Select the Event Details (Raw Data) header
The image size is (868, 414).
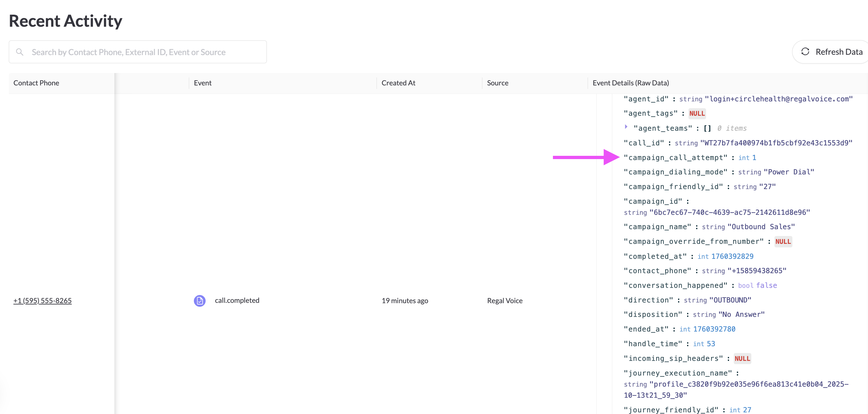630,83
